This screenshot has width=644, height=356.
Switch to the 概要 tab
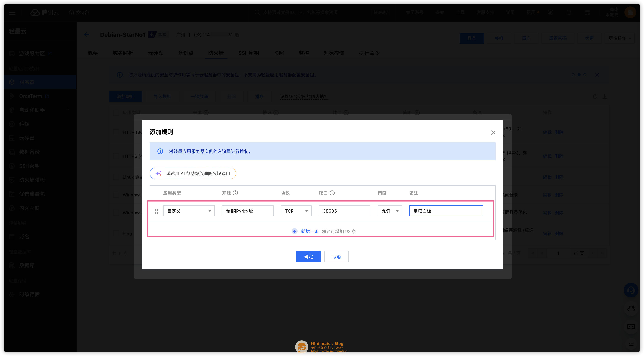[x=93, y=53]
